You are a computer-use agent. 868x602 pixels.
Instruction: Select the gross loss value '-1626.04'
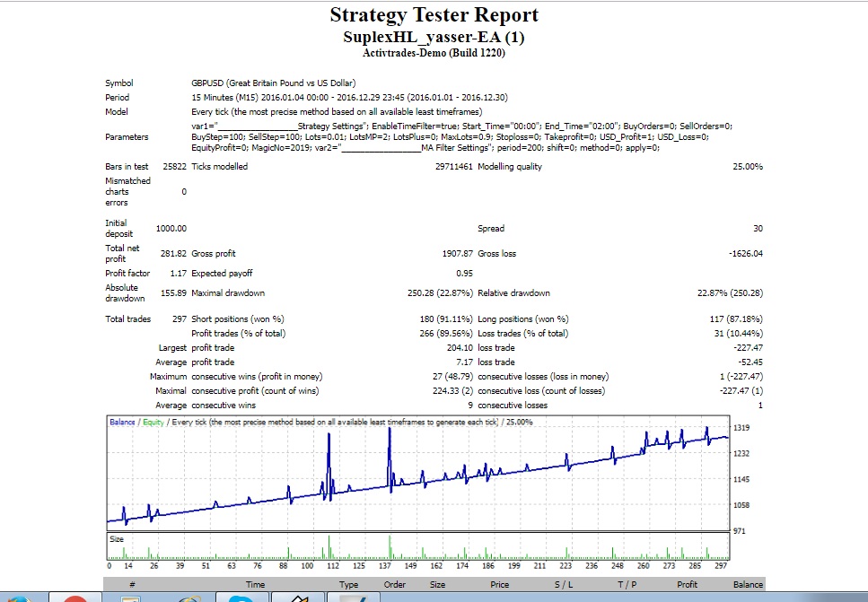pos(746,253)
